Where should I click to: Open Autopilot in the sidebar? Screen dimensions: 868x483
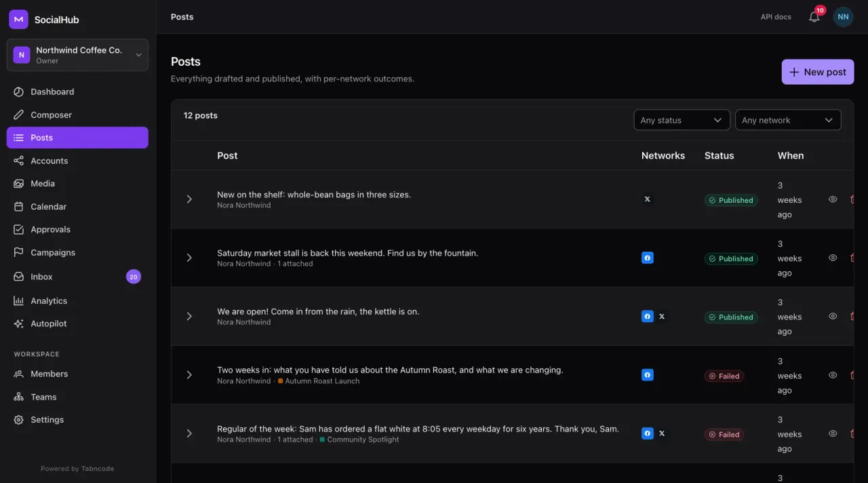[x=77, y=324]
